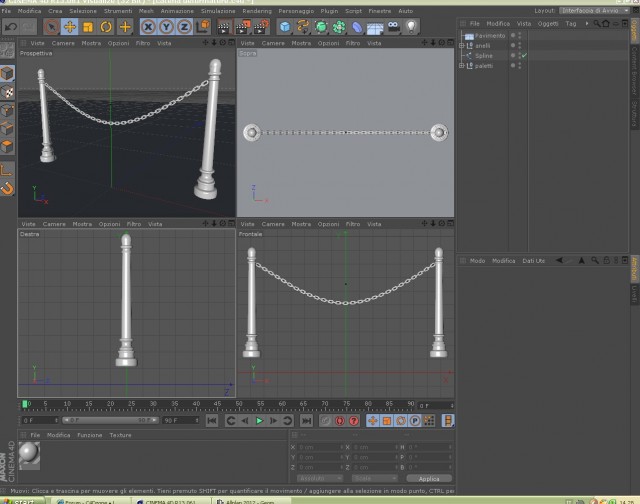Click the timeline preview range slider
Viewport: 640px width, 504px height.
tap(110, 420)
